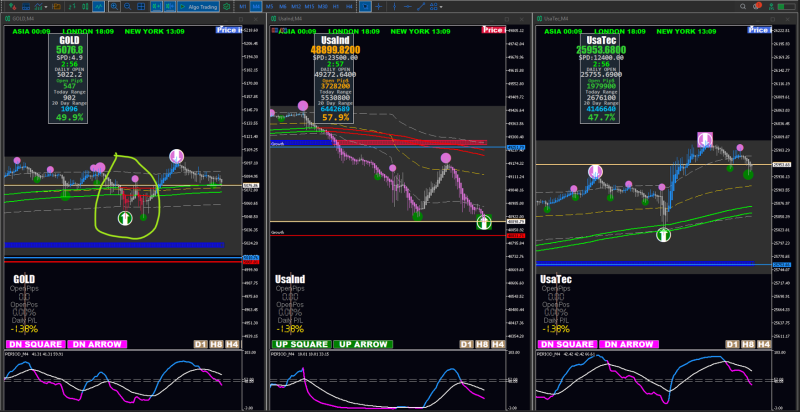Click the zoom out magnifier icon
Screen dimensions: 800x412
click(127, 7)
